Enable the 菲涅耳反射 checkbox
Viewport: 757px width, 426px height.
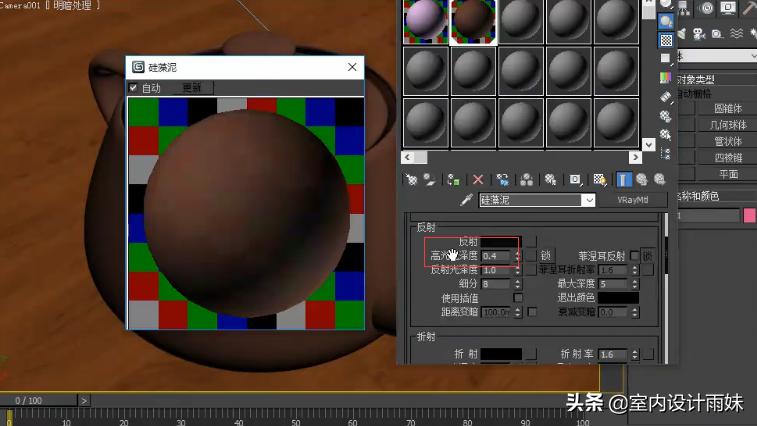634,256
